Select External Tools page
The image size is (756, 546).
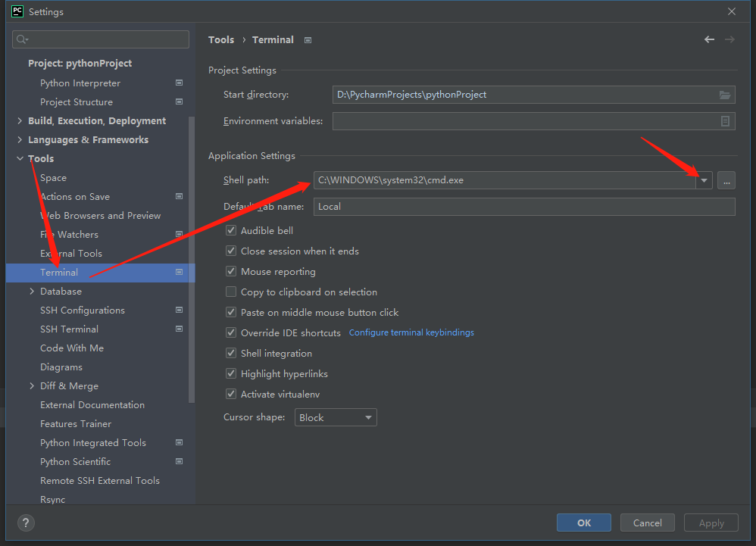[71, 254]
